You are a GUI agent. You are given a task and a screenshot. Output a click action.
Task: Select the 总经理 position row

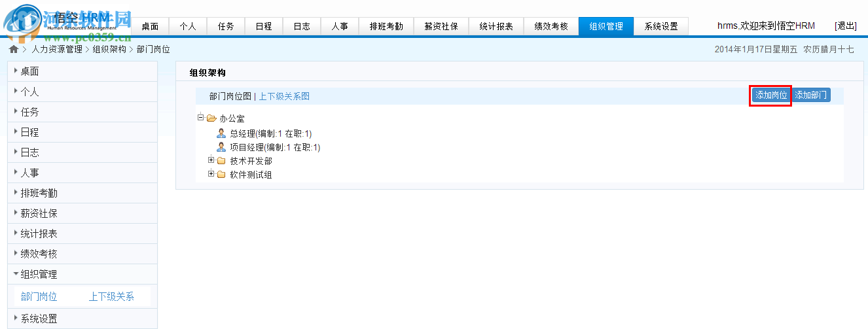(271, 133)
